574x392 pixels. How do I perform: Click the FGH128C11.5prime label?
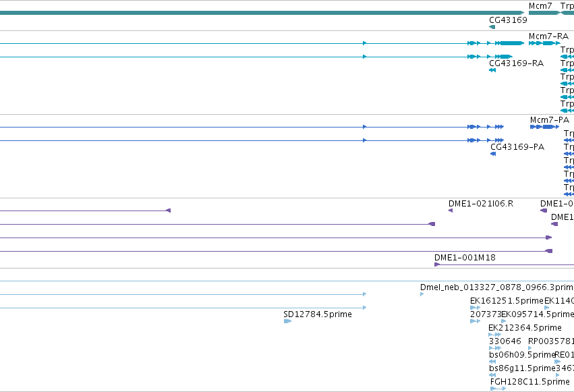click(x=530, y=382)
